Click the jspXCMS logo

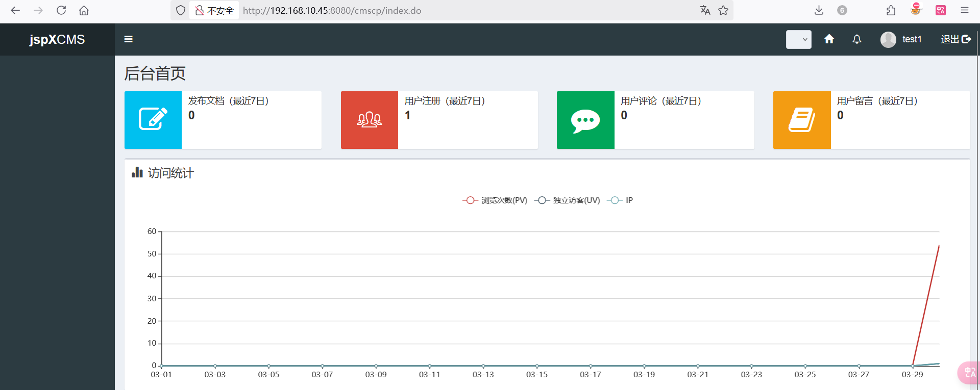(57, 39)
